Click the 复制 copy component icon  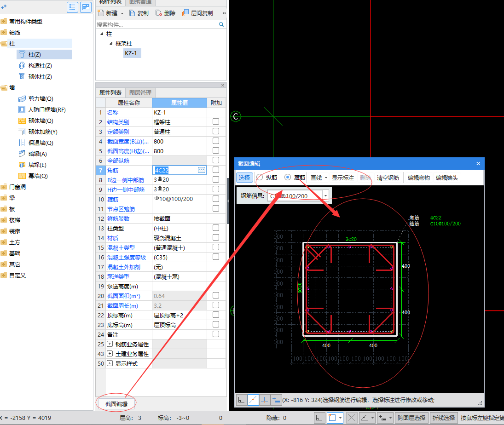tap(132, 13)
